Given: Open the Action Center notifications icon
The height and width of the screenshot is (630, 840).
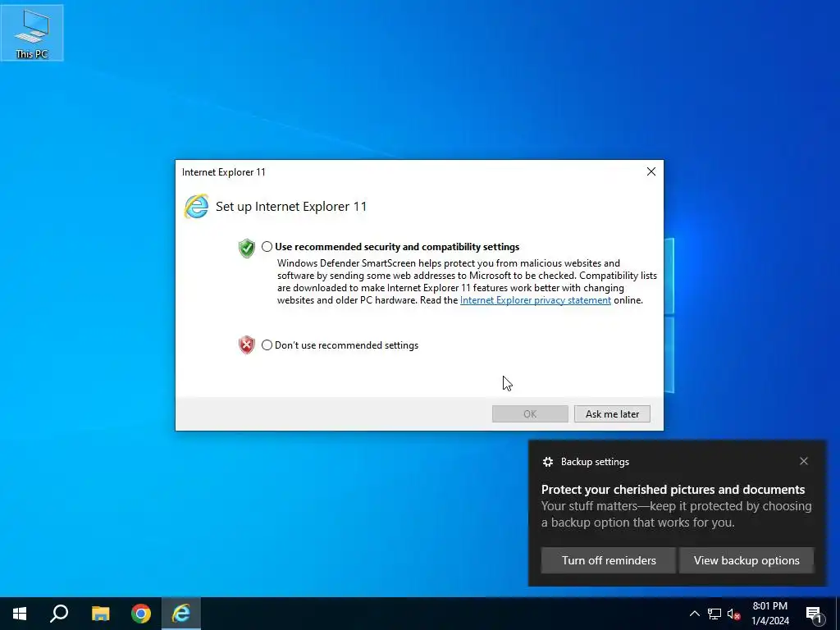Looking at the screenshot, I should pos(814,614).
